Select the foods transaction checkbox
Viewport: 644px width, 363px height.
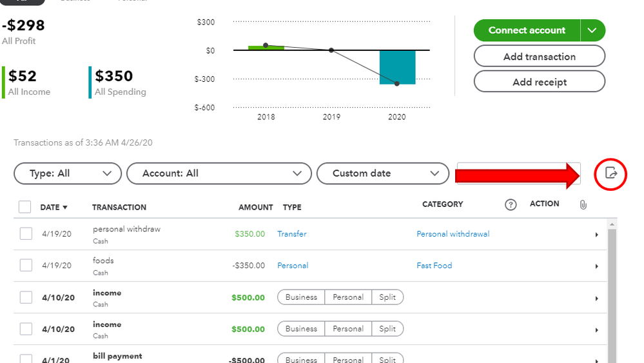click(26, 265)
